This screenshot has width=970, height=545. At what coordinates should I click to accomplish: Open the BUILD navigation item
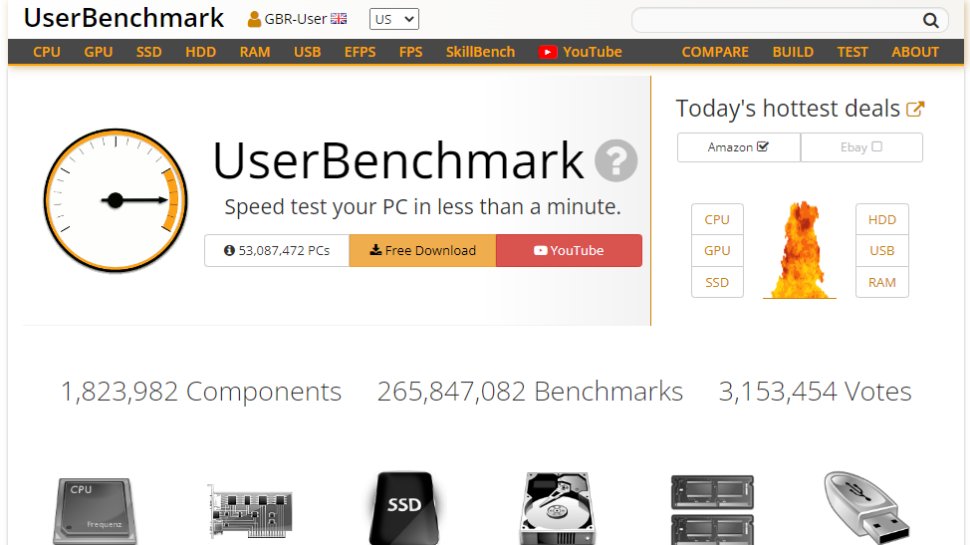pos(792,52)
